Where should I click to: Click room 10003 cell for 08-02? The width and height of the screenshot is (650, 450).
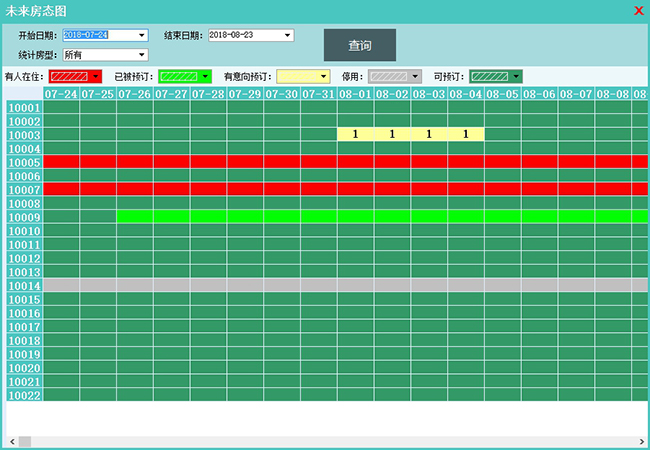[392, 134]
